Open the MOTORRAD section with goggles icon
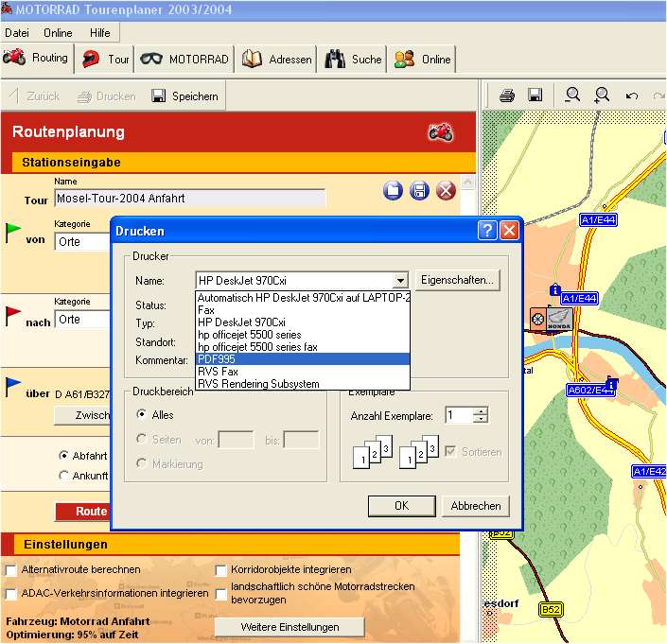This screenshot has height=644, width=667. point(184,59)
